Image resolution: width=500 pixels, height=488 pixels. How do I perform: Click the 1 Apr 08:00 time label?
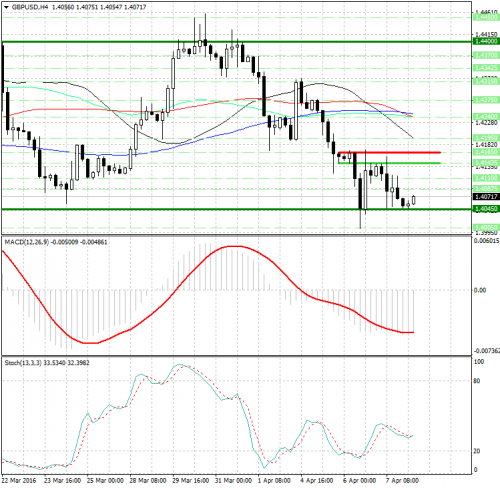pos(274,481)
